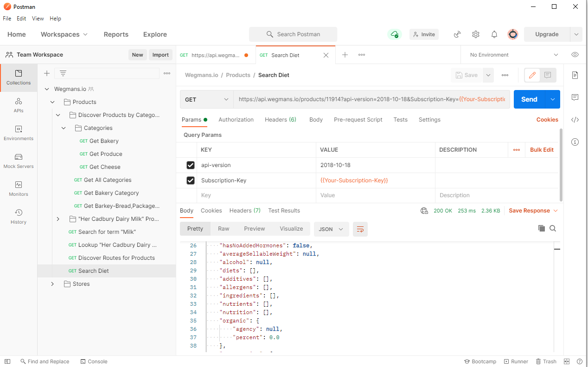Open the documentation icon in right sidebar
The width and height of the screenshot is (588, 367).
click(x=575, y=75)
